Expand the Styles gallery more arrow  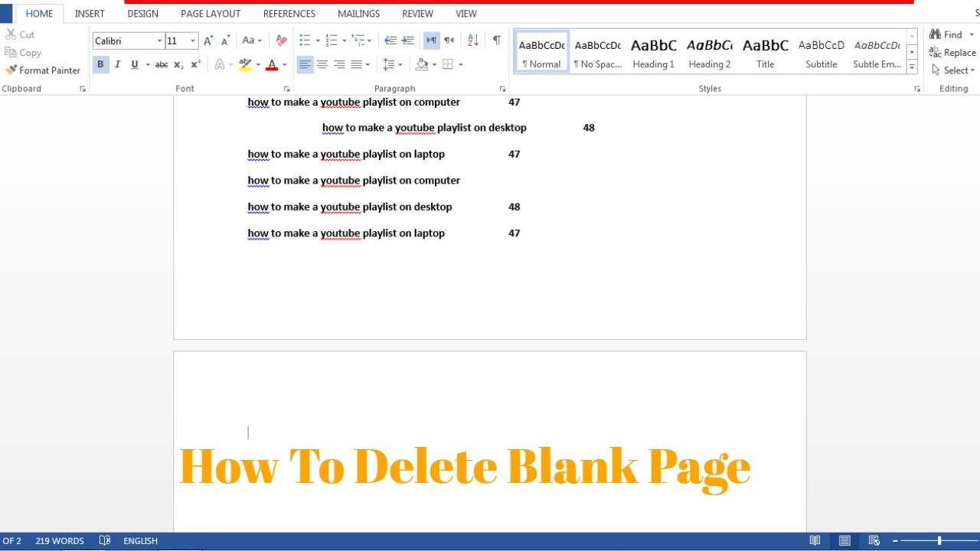pos(912,68)
